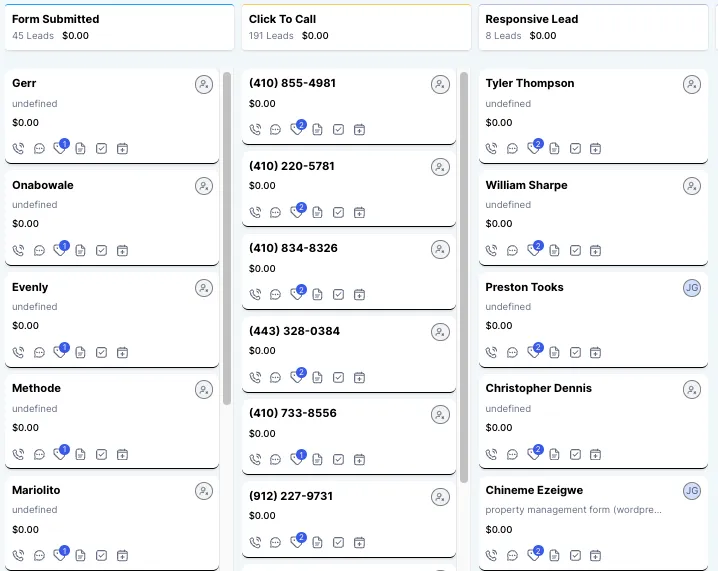Viewport: 718px width, 571px height.
Task: Select the Form Submitted stage header
Action: [120, 27]
